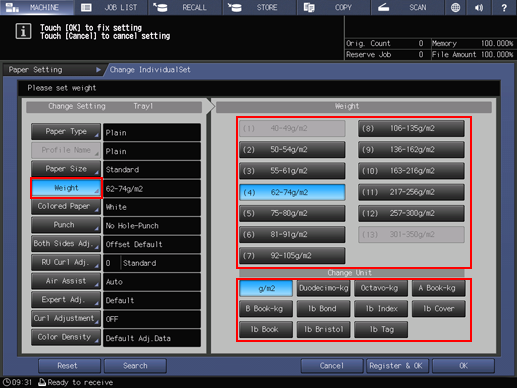Open the Punch setting

[66, 225]
